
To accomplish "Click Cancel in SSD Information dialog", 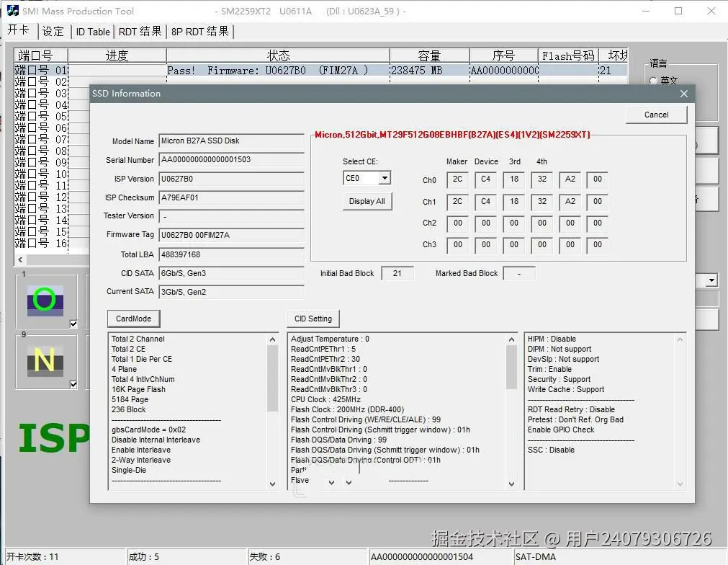I will 656,115.
